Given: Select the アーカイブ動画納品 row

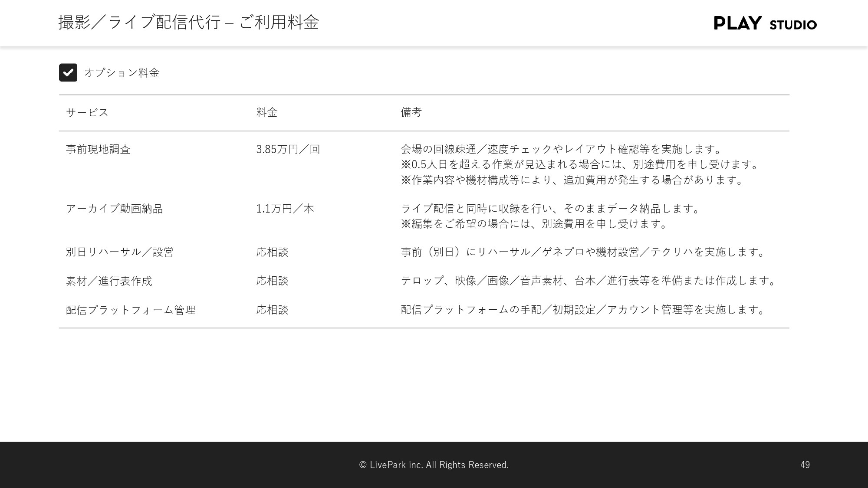Looking at the screenshot, I should (115, 208).
